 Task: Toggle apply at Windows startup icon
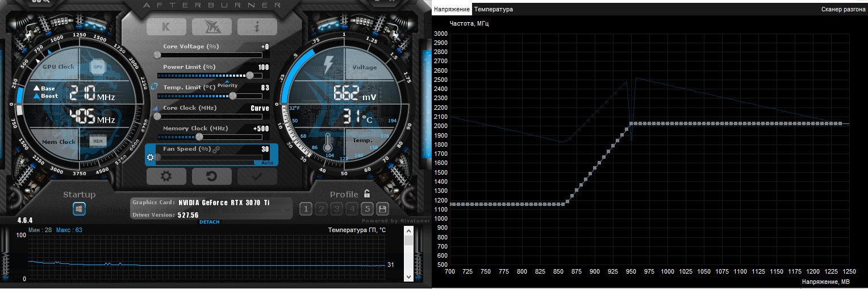[79, 209]
